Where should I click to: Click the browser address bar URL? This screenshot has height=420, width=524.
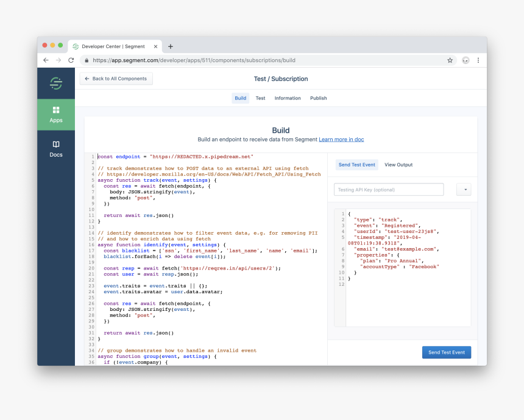(194, 60)
